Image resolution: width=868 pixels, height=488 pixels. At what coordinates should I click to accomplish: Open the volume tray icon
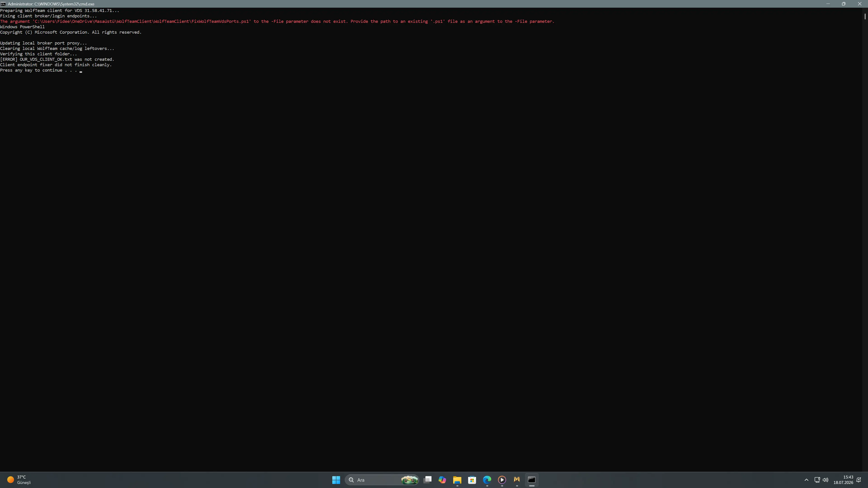[826, 480]
